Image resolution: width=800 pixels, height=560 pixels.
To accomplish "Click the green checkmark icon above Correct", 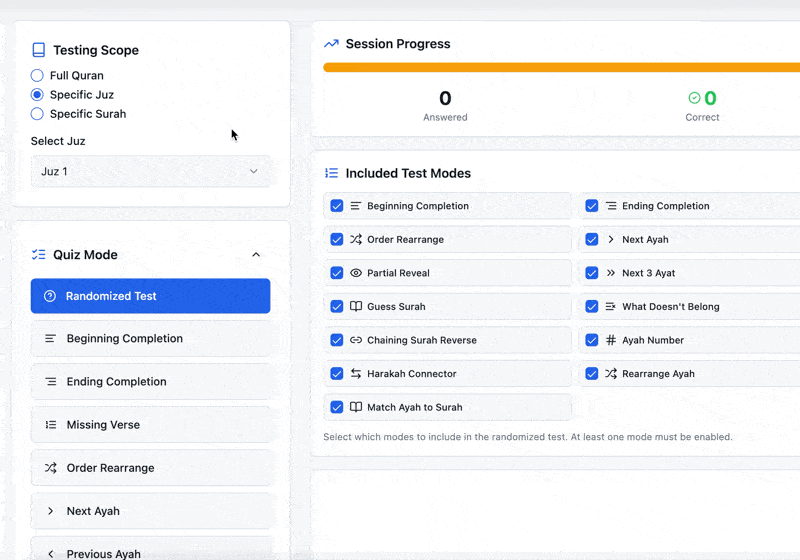I will [x=694, y=98].
